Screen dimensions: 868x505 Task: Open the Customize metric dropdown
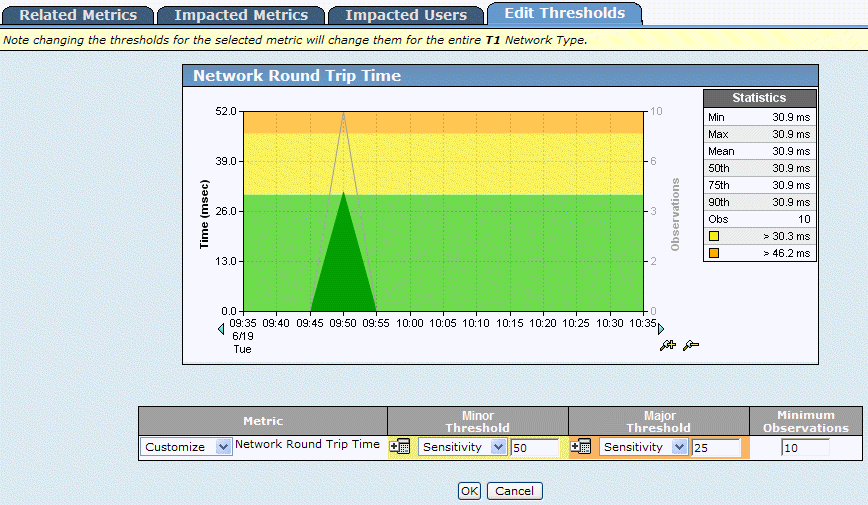click(186, 447)
